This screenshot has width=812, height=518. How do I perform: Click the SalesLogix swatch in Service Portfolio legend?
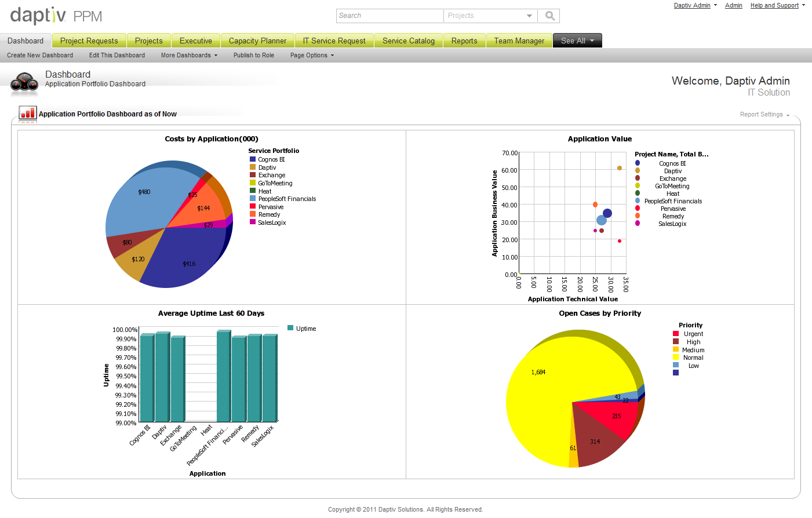253,222
